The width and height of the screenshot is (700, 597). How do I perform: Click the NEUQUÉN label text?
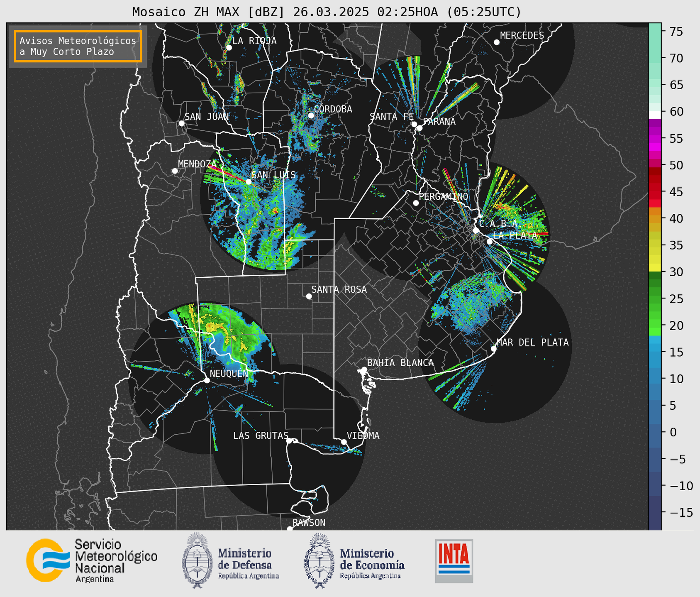pyautogui.click(x=229, y=373)
